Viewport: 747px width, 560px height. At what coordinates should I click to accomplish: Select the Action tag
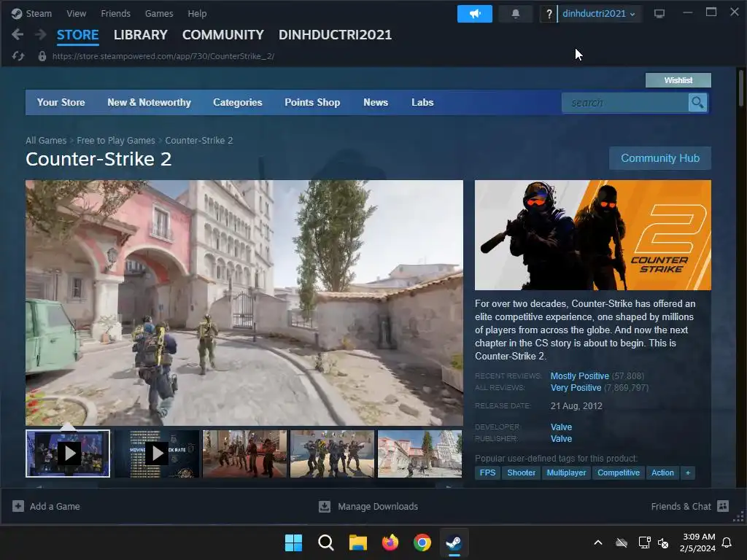662,472
